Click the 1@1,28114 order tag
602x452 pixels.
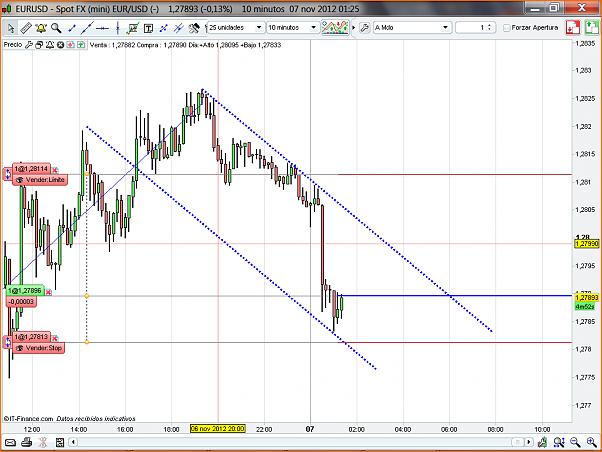coord(31,169)
